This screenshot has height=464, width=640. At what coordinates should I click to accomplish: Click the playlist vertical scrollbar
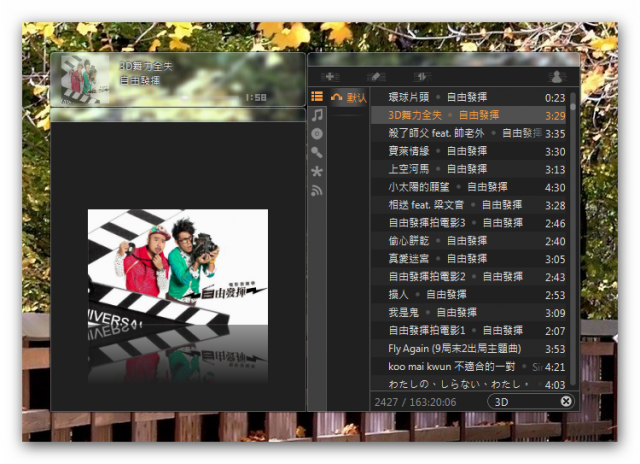(x=573, y=238)
